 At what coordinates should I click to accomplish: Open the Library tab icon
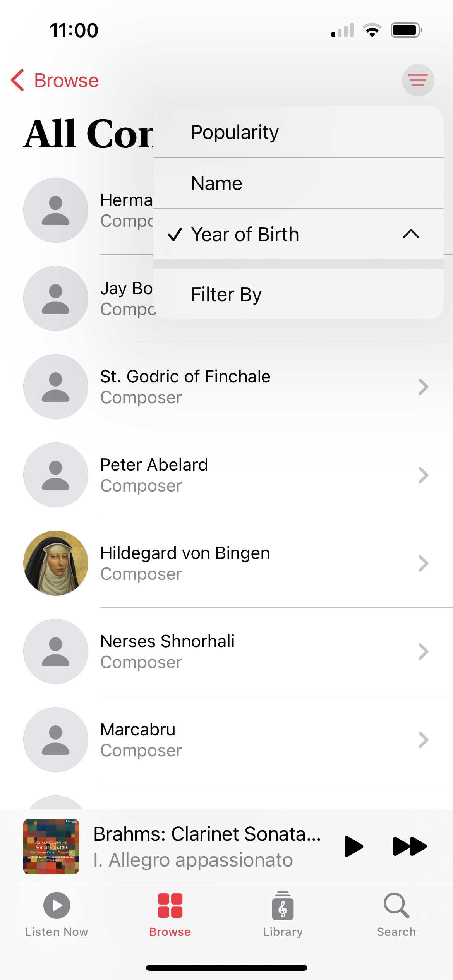coord(283,905)
